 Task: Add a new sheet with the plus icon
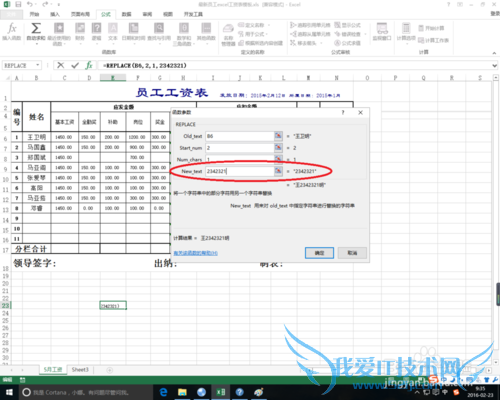tap(109, 370)
